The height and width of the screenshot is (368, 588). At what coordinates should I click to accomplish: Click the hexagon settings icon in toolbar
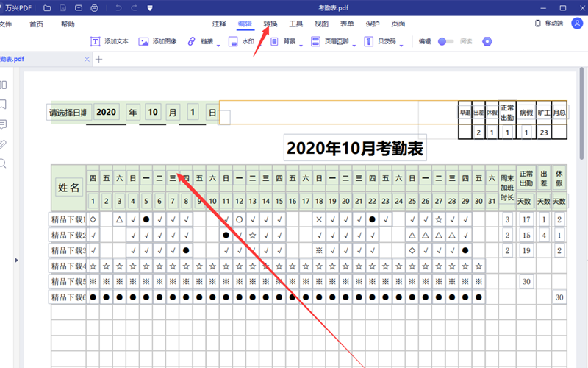[x=487, y=41]
